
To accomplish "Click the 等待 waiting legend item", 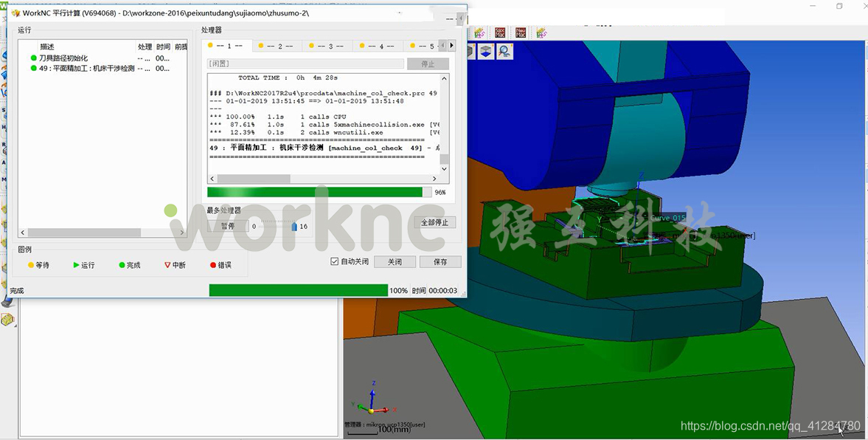I will 38,265.
